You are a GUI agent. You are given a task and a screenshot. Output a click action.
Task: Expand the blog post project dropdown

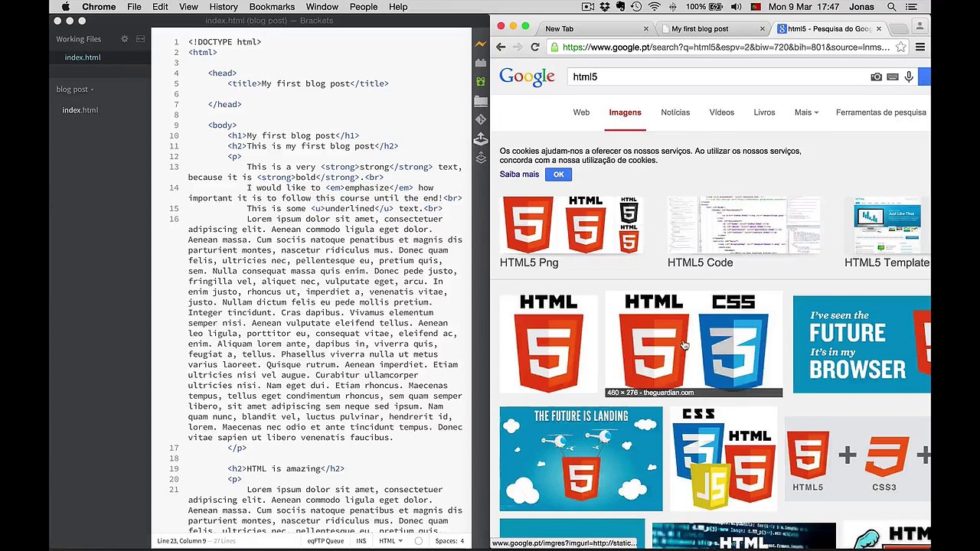[x=75, y=90]
